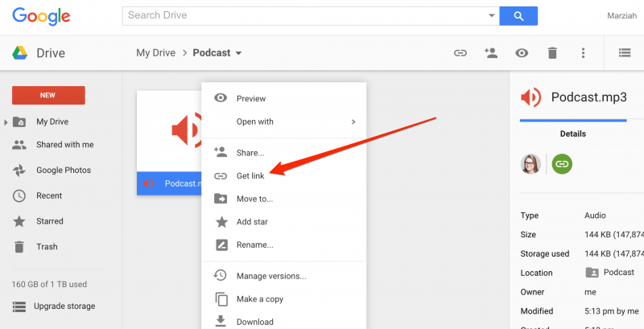
Task: Open Shared with me
Action: tap(65, 145)
